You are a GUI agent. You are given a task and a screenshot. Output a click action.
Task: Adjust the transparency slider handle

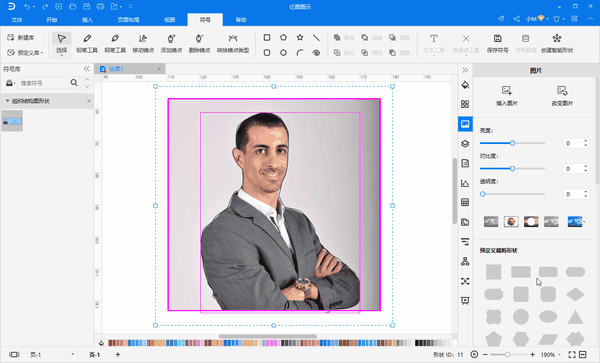coord(483,194)
